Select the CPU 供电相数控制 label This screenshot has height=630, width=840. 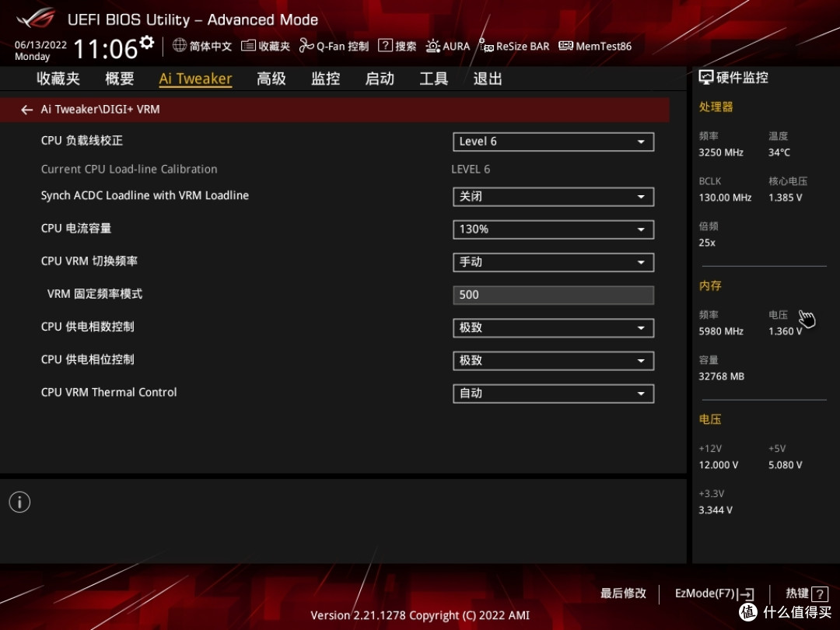87,327
